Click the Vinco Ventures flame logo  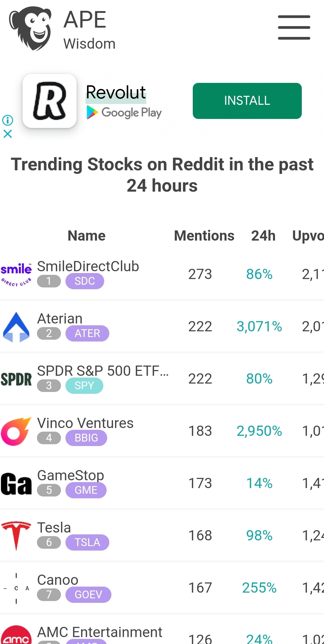pyautogui.click(x=16, y=431)
